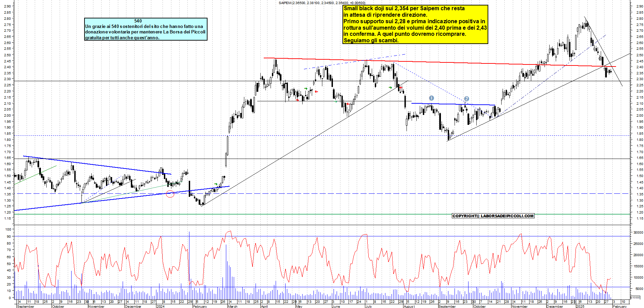Click the 5000 volume scale label
This screenshot has height=308, width=644.
[x=639, y=289]
